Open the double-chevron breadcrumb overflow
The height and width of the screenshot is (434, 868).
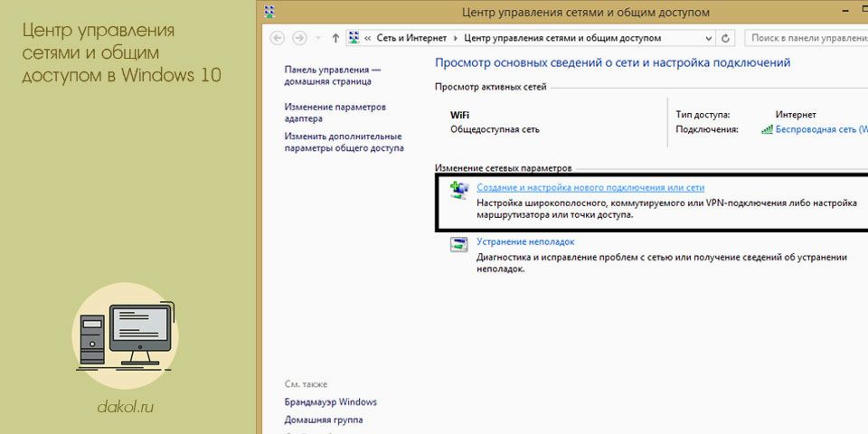point(368,38)
